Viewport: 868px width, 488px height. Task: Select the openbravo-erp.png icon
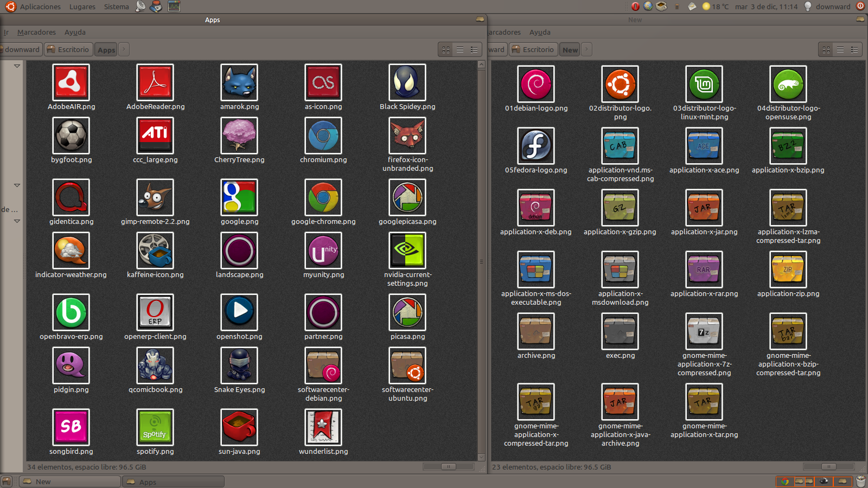(x=71, y=312)
